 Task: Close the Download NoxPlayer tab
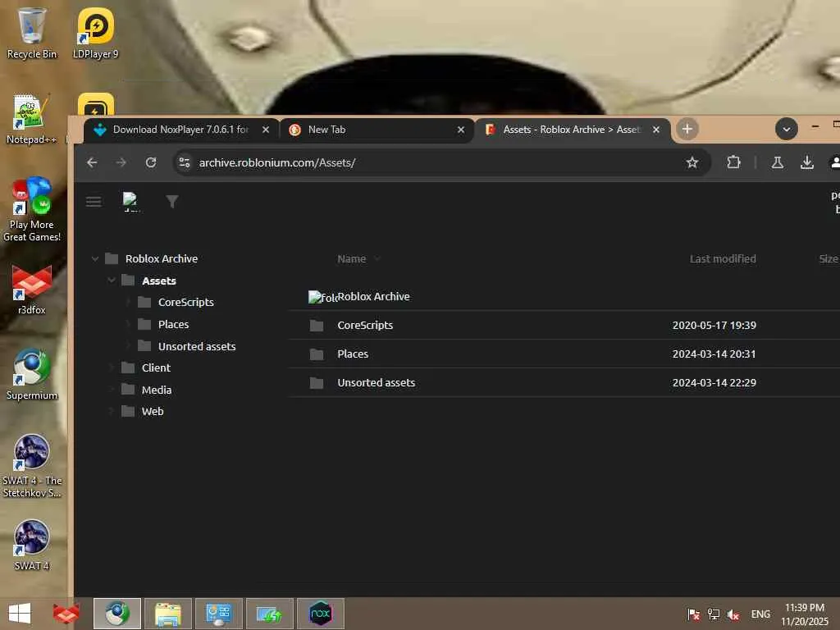tap(265, 130)
